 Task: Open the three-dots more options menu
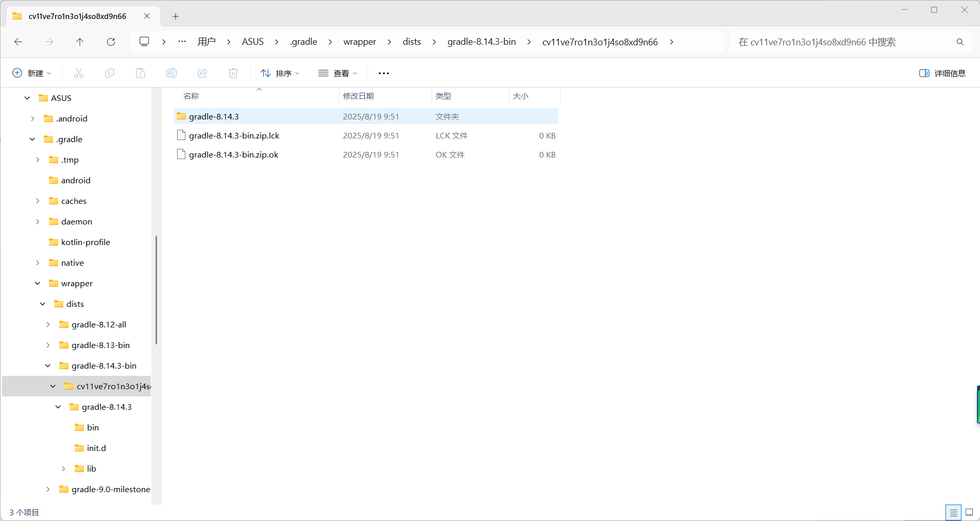click(x=384, y=73)
